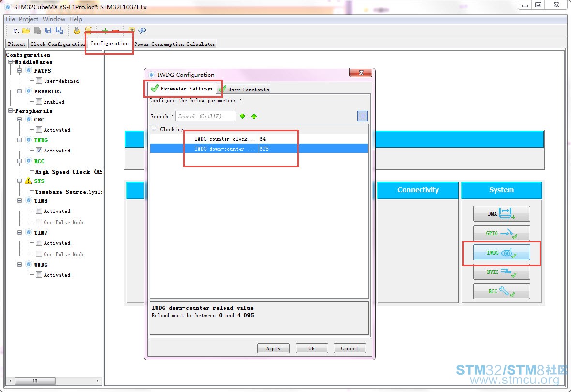Click the WWDG cube icon in tree

tap(29, 265)
